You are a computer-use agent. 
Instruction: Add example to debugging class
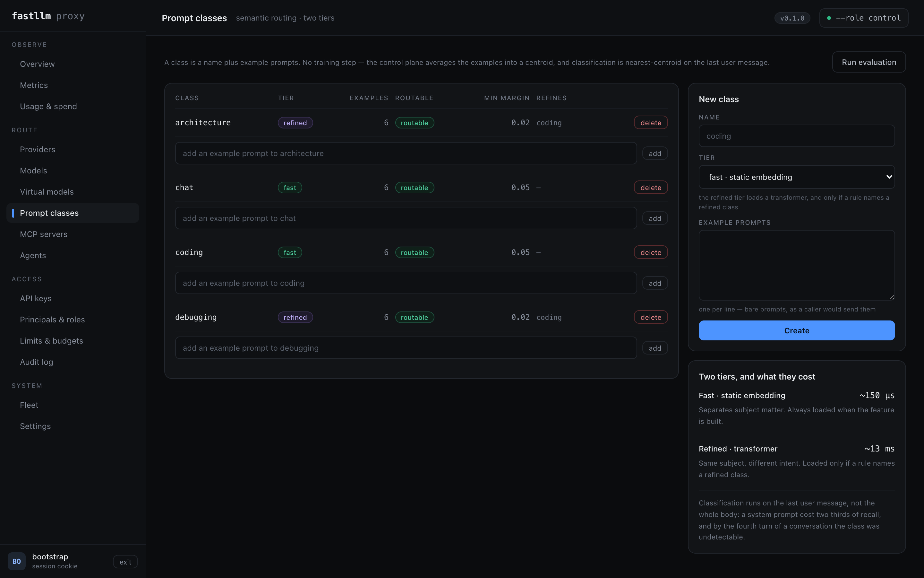click(x=655, y=348)
